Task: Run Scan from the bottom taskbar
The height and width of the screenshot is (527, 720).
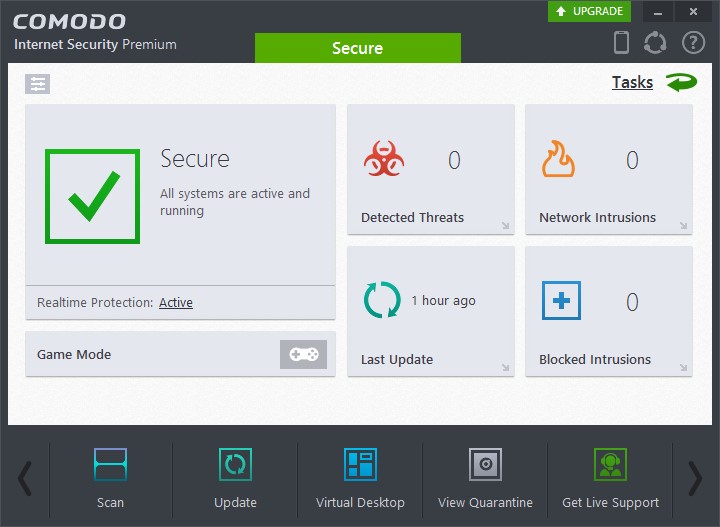Action: [x=110, y=479]
